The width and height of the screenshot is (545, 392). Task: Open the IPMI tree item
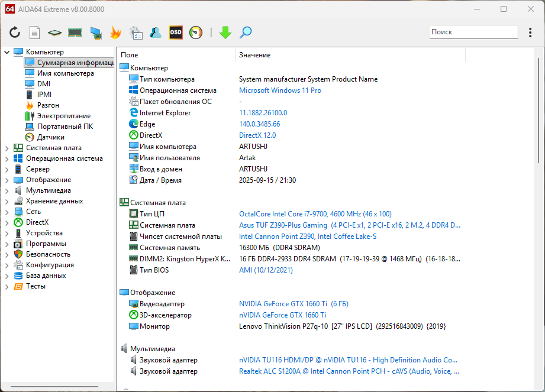point(44,95)
